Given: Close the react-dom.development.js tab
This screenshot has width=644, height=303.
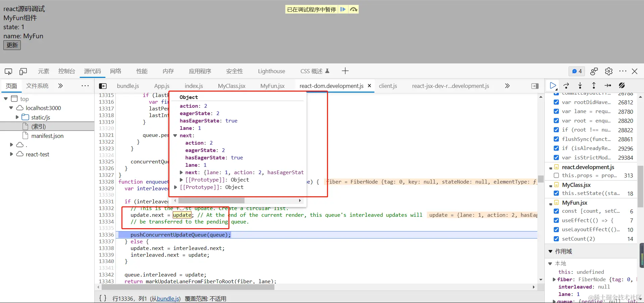Looking at the screenshot, I should pos(369,86).
